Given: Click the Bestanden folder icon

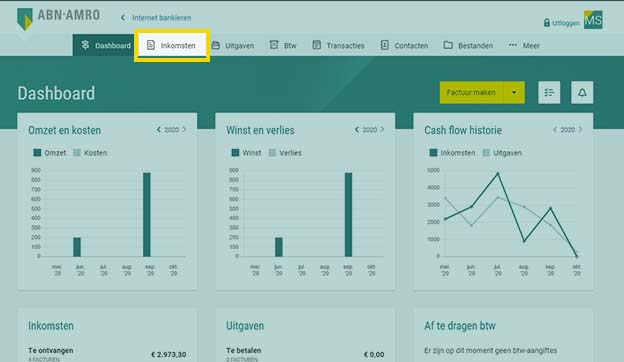Looking at the screenshot, I should (448, 45).
